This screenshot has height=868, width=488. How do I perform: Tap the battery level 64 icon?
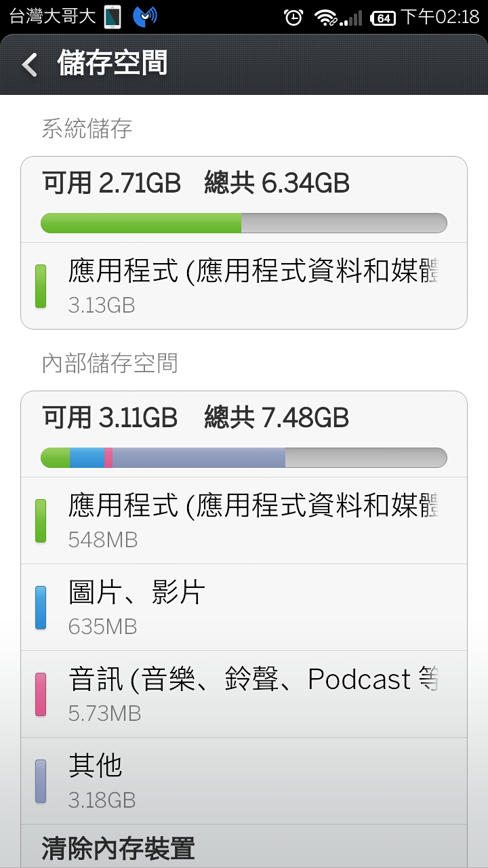pyautogui.click(x=384, y=18)
